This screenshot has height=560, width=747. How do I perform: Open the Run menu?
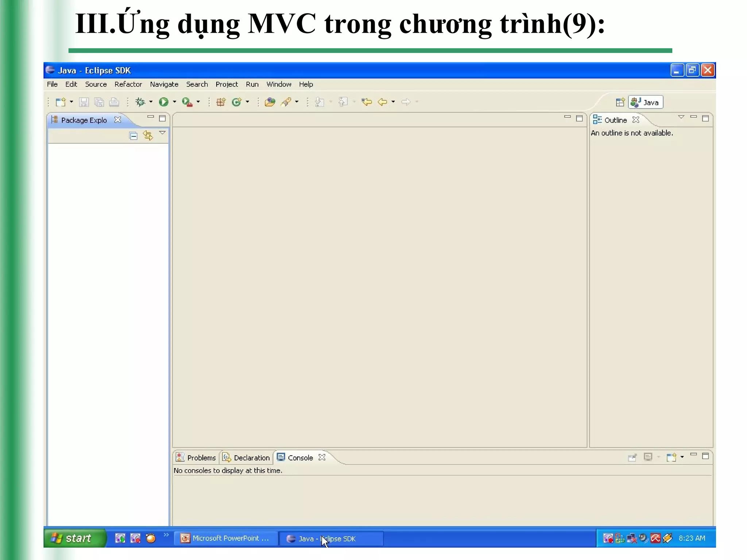pos(252,84)
